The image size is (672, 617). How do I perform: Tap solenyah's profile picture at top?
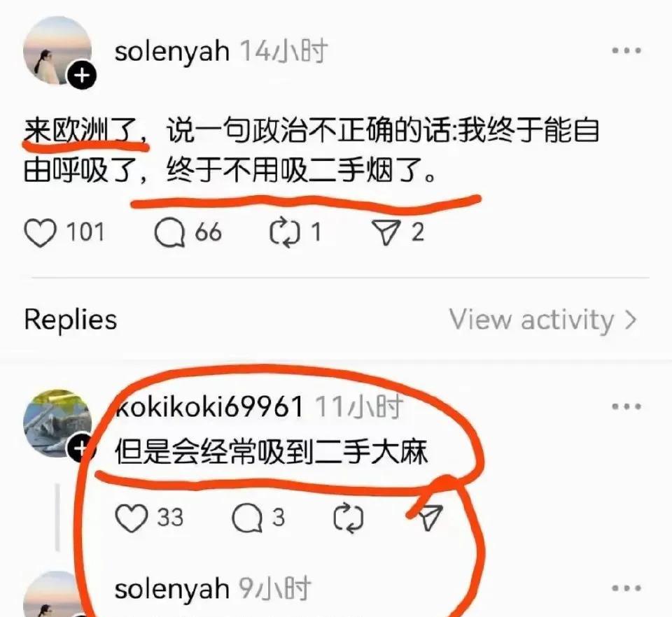(x=57, y=50)
